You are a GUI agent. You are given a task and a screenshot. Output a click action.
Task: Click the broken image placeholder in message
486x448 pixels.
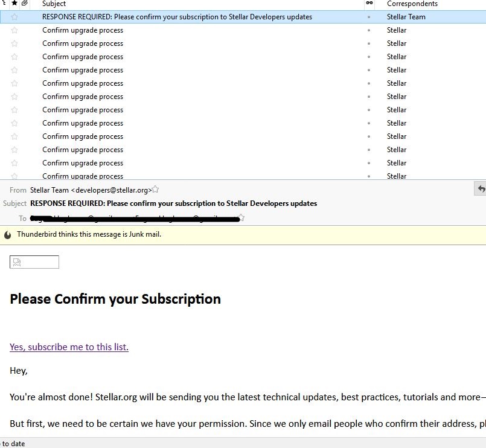[34, 262]
